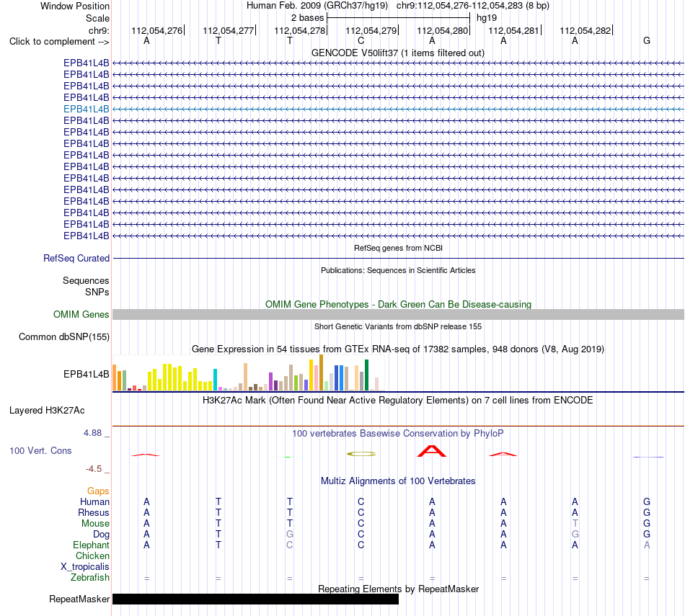Click the Zebrafish alignment row label
Image resolution: width=685 pixels, height=616 pixels.
[90, 578]
